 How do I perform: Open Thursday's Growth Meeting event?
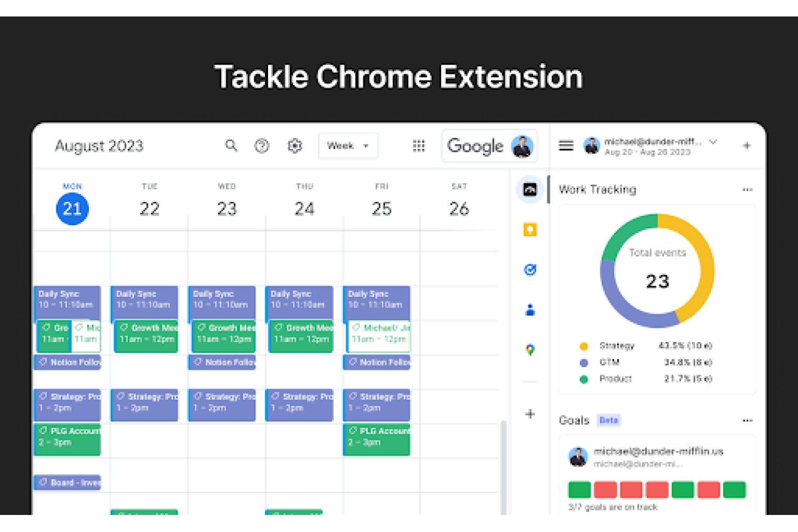tap(301, 336)
